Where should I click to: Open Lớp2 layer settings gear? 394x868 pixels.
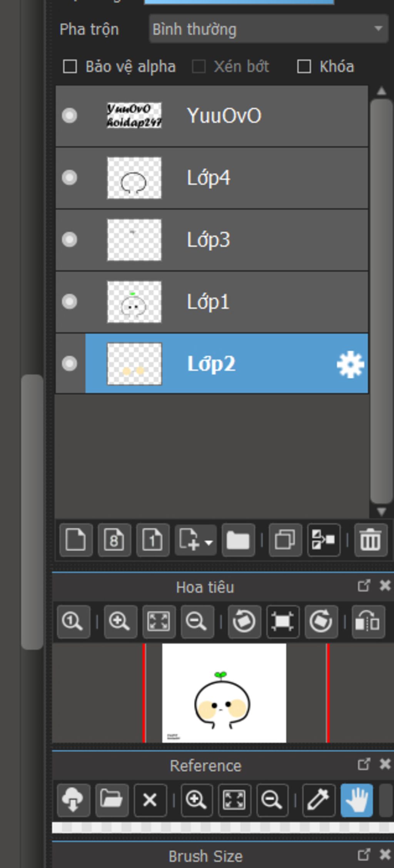tap(350, 364)
